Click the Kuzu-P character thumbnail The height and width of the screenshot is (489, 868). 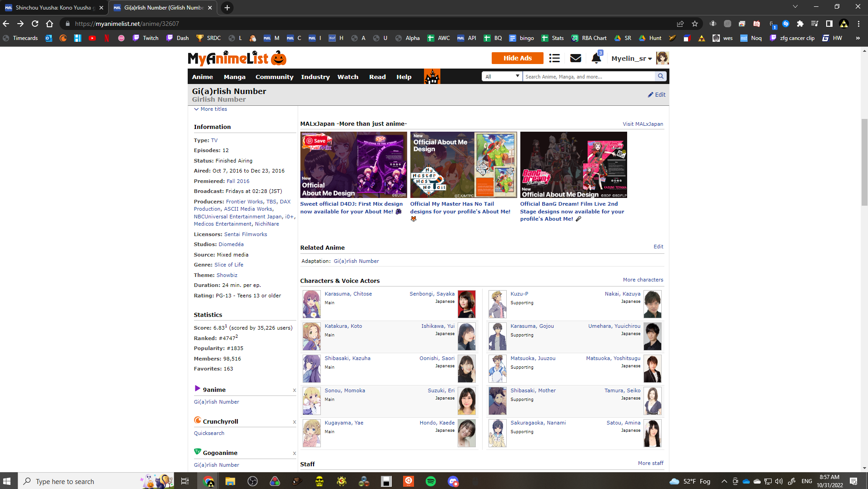(497, 304)
